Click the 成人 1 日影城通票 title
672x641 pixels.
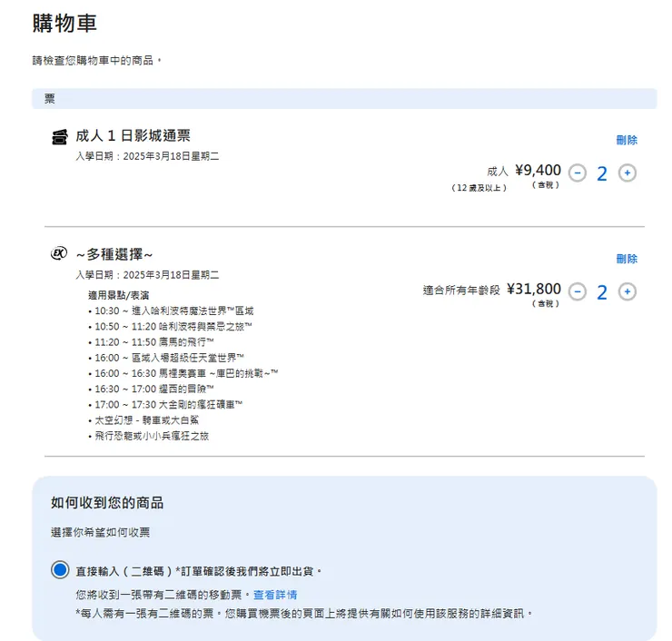(133, 136)
